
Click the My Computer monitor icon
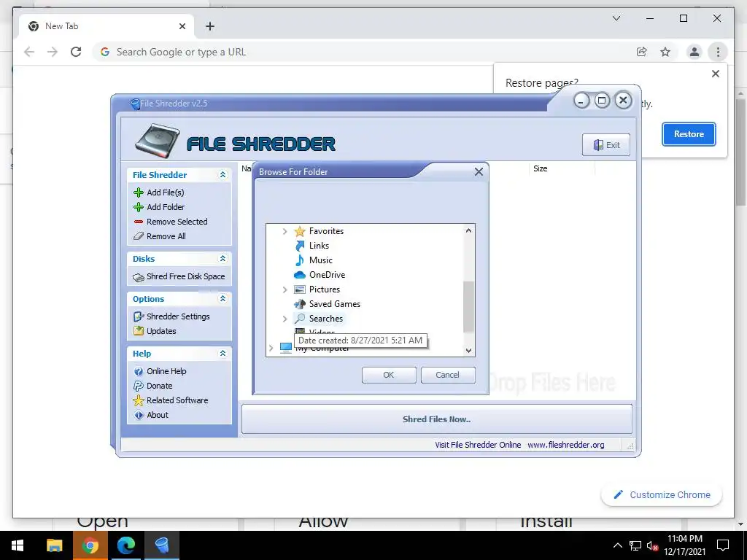[286, 348]
